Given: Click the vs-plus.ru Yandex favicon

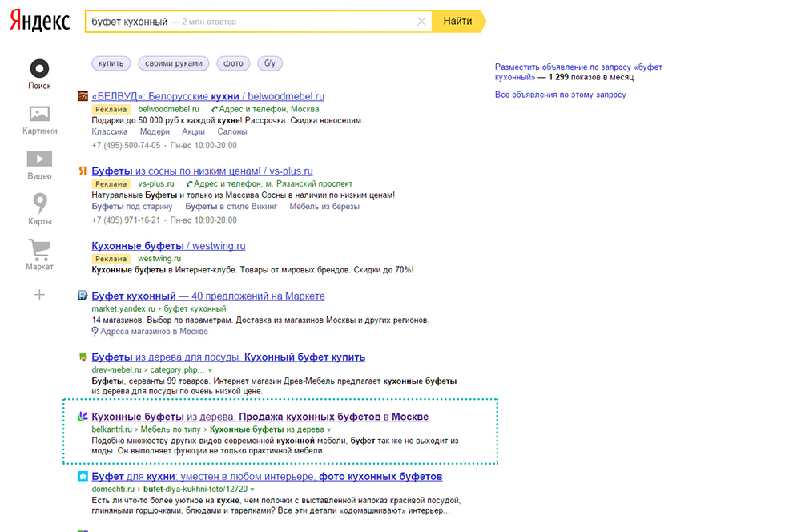Looking at the screenshot, I should [83, 171].
